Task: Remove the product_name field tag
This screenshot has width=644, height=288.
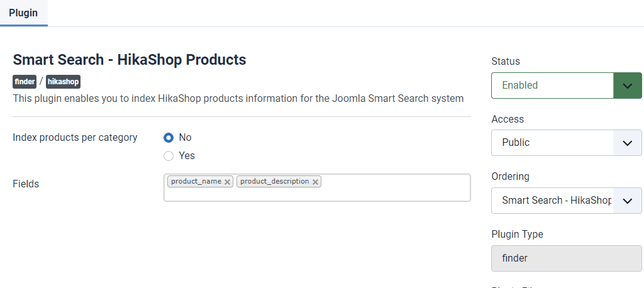Action: [227, 182]
